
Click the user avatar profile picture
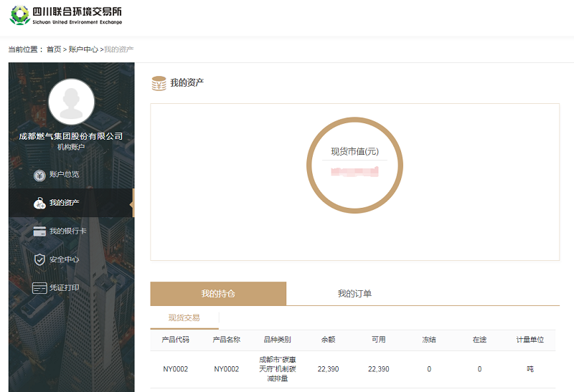point(71,102)
